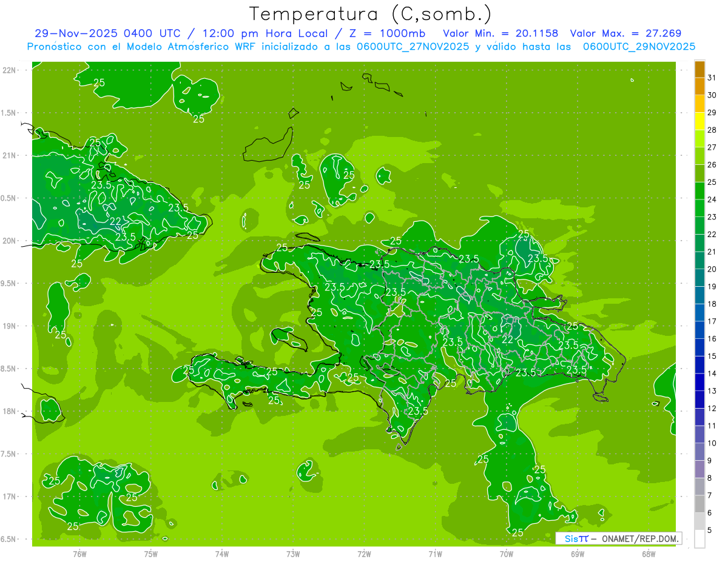This screenshot has height=562, width=728.
Task: Click the '18N' latitude axis label
Action: (x=10, y=411)
